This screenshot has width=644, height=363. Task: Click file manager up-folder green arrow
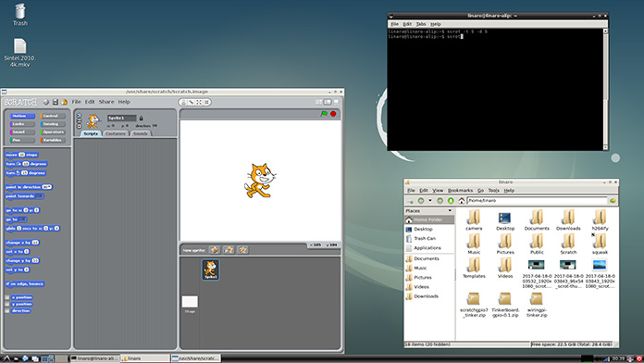coord(451,201)
